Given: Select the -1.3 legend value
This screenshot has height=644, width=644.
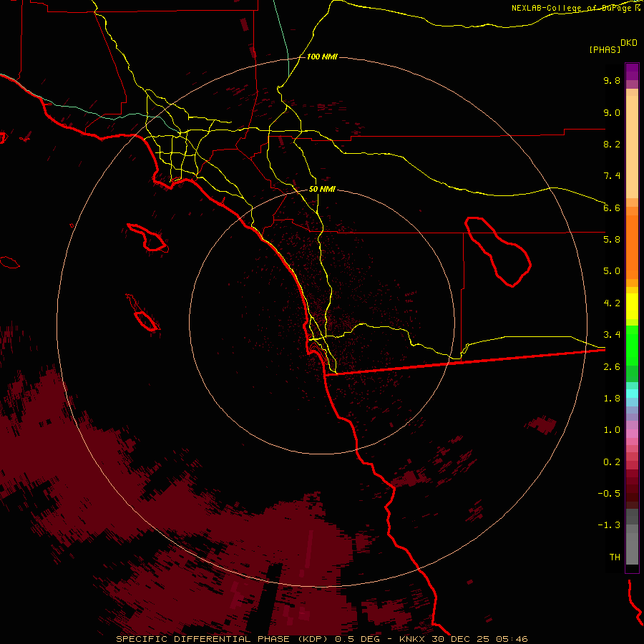Looking at the screenshot, I should point(609,525).
